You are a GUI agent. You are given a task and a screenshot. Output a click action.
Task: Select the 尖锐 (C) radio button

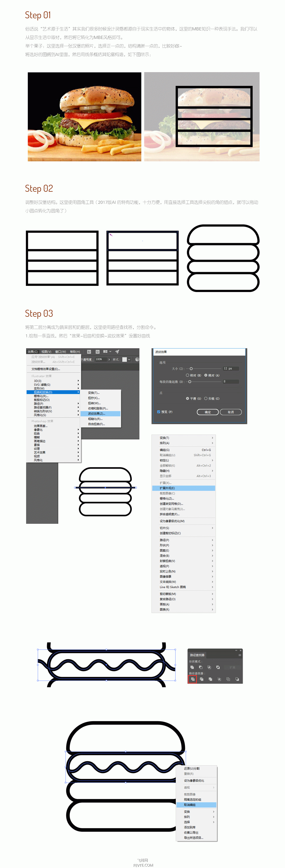pyautogui.click(x=206, y=398)
